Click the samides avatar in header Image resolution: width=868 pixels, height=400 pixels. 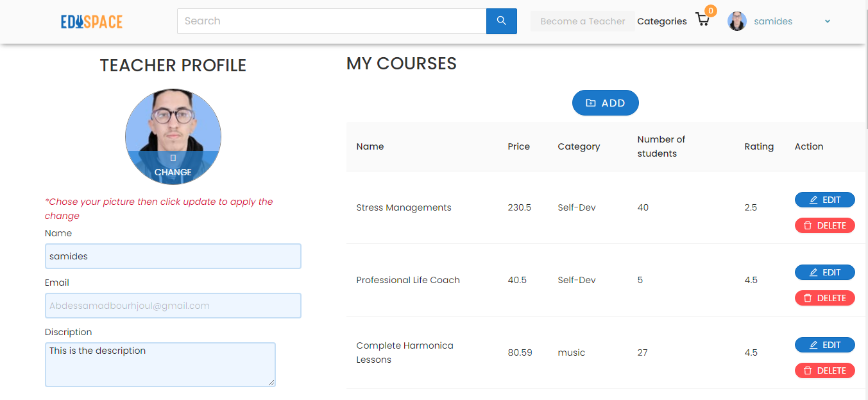tap(737, 21)
